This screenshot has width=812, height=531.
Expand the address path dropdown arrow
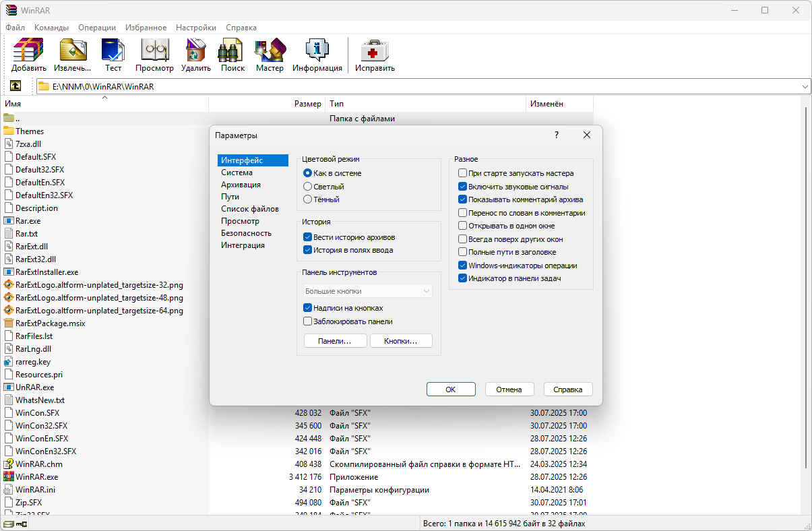pos(806,86)
